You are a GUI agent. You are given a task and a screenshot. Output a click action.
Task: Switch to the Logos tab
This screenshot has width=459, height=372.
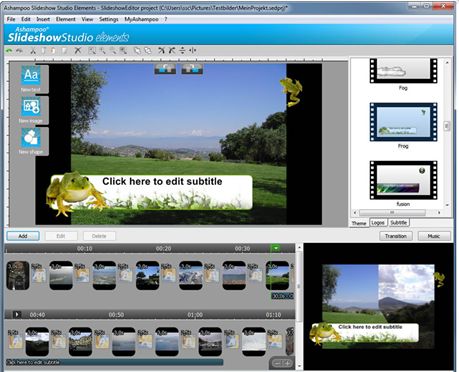[x=378, y=223]
